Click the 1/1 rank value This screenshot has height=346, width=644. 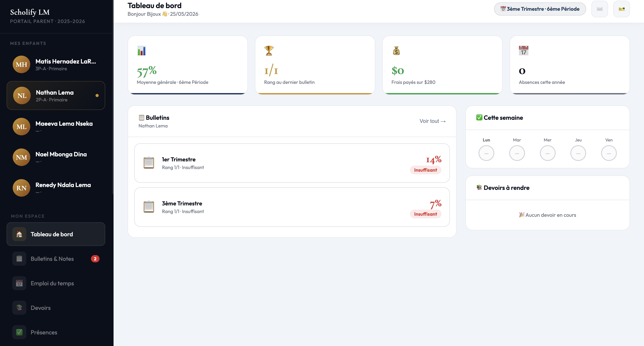[x=271, y=70]
